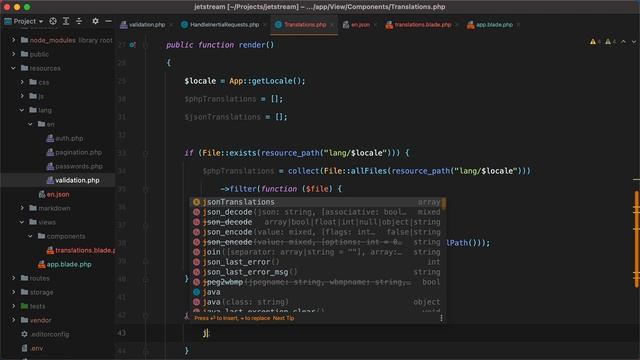Viewport: 640px width, 360px height.
Task: Expand the tests folder
Action: [x=13, y=306]
